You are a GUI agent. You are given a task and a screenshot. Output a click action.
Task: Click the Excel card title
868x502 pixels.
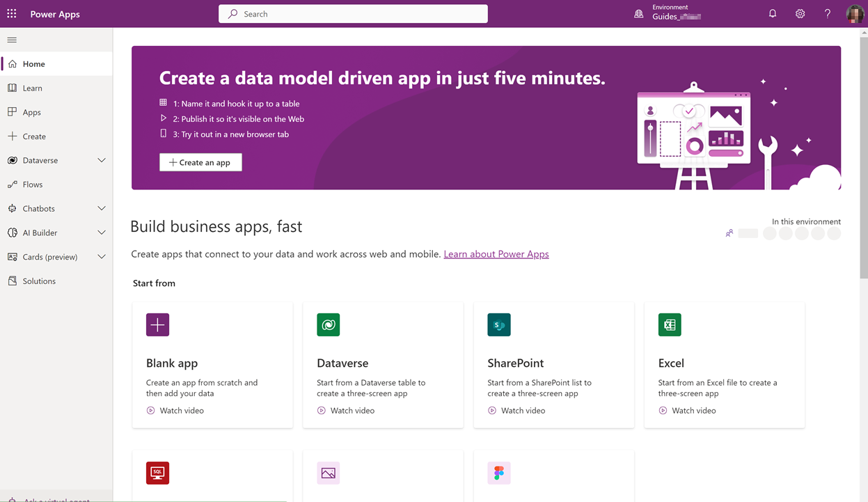point(671,363)
